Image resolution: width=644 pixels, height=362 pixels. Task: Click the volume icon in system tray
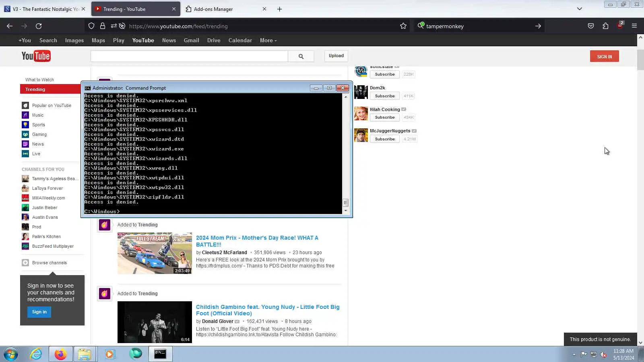tap(603, 354)
